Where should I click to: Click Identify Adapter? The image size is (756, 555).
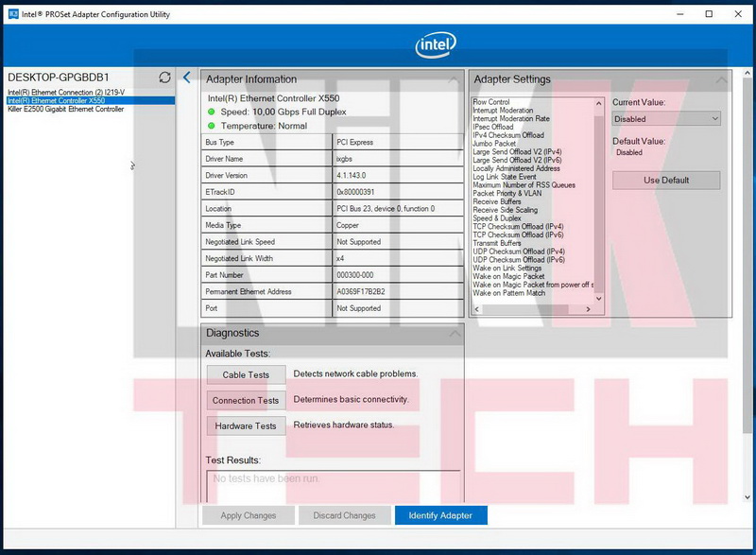click(x=440, y=515)
